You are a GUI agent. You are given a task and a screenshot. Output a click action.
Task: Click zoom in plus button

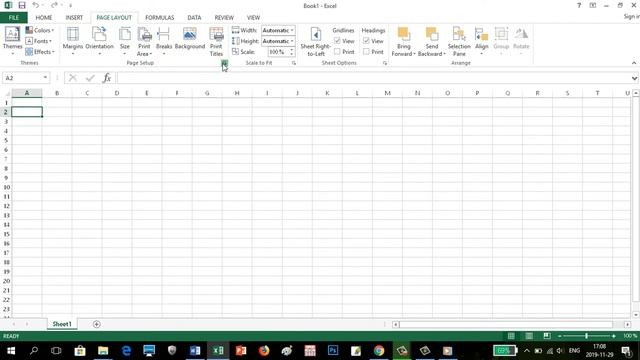[x=613, y=336]
